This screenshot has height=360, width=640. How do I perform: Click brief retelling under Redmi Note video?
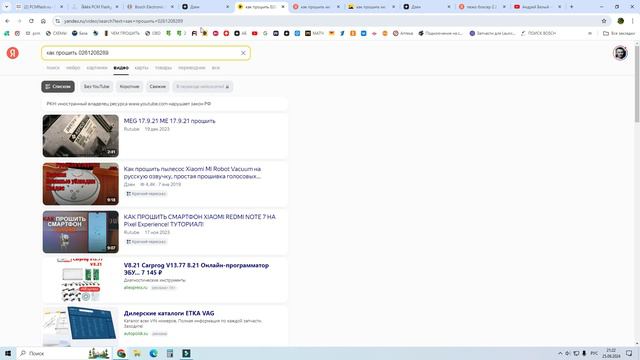(x=146, y=242)
